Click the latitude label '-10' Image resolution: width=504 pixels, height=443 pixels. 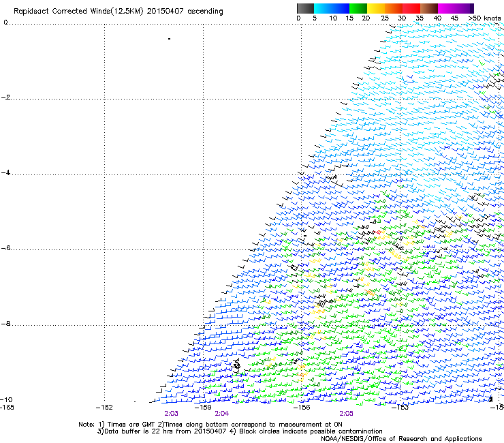(6, 400)
